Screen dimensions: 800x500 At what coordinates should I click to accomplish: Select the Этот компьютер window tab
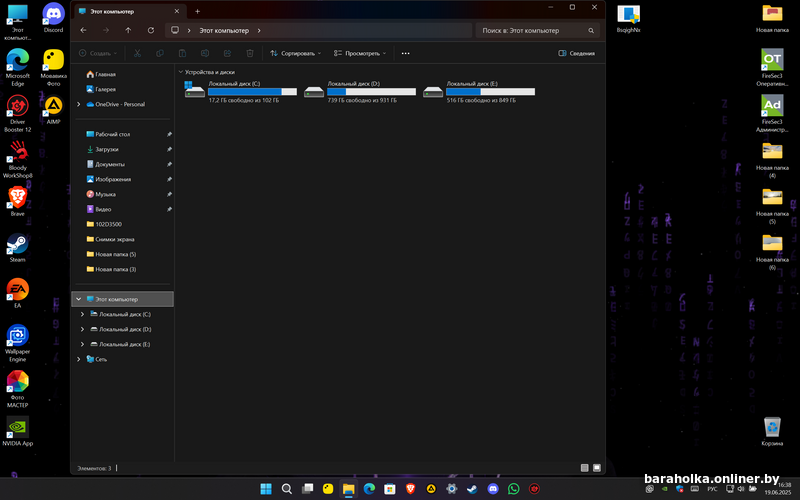[x=130, y=11]
